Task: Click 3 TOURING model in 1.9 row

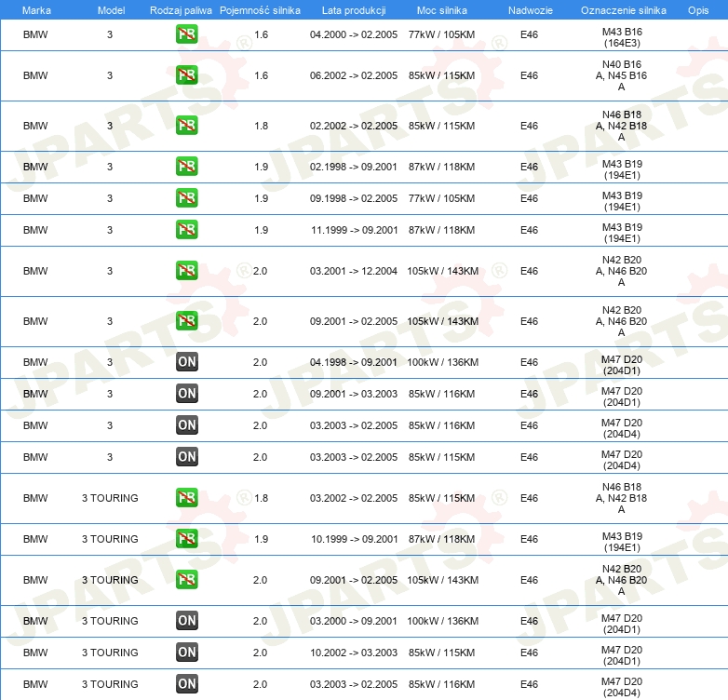Action: click(110, 539)
